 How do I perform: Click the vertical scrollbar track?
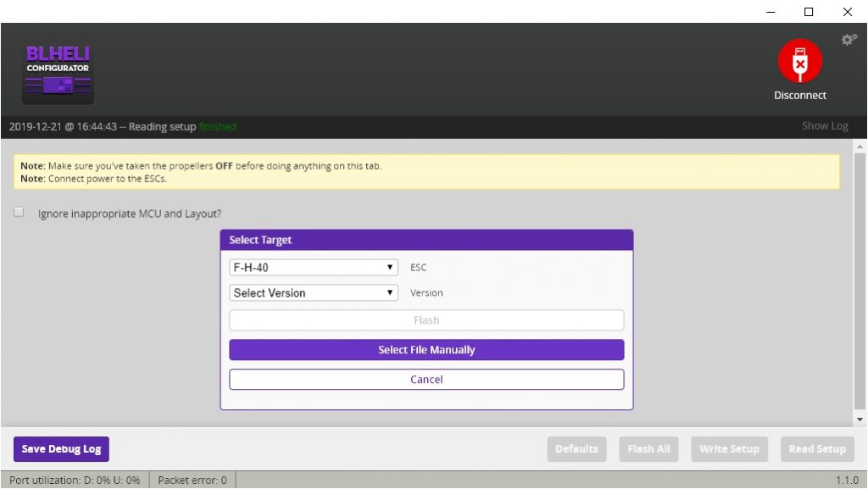(x=860, y=282)
